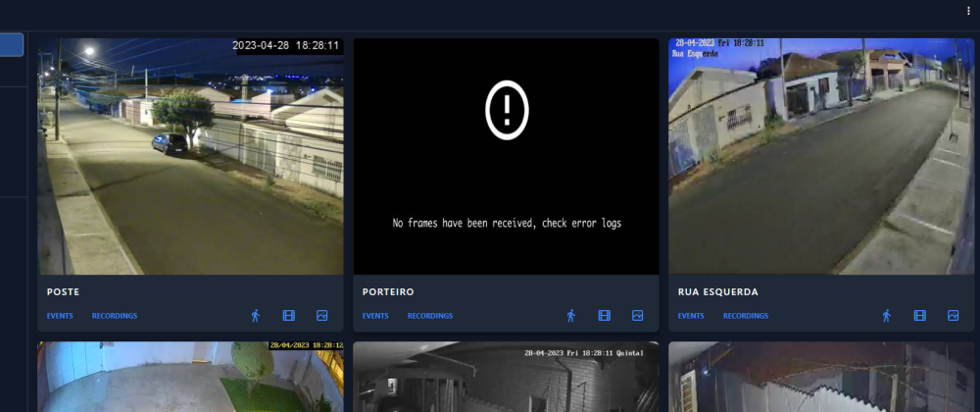The width and height of the screenshot is (980, 412).
Task: Open EVENTS for PORTEIRO camera
Action: (375, 316)
